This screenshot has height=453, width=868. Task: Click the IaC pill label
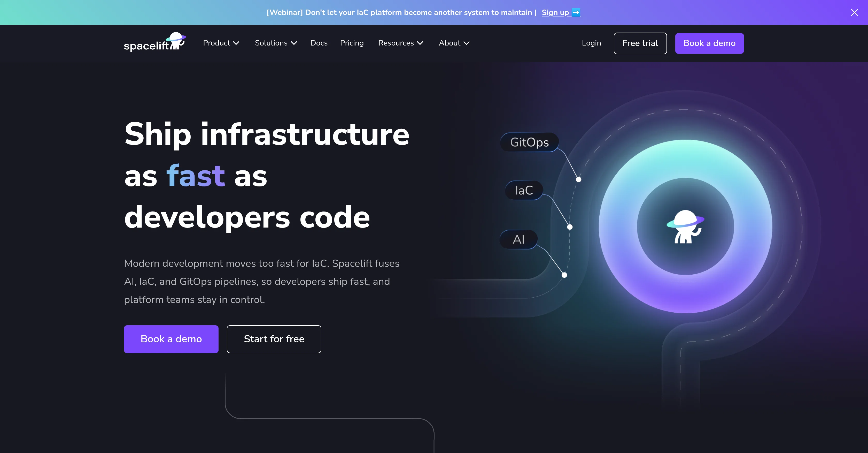(524, 191)
